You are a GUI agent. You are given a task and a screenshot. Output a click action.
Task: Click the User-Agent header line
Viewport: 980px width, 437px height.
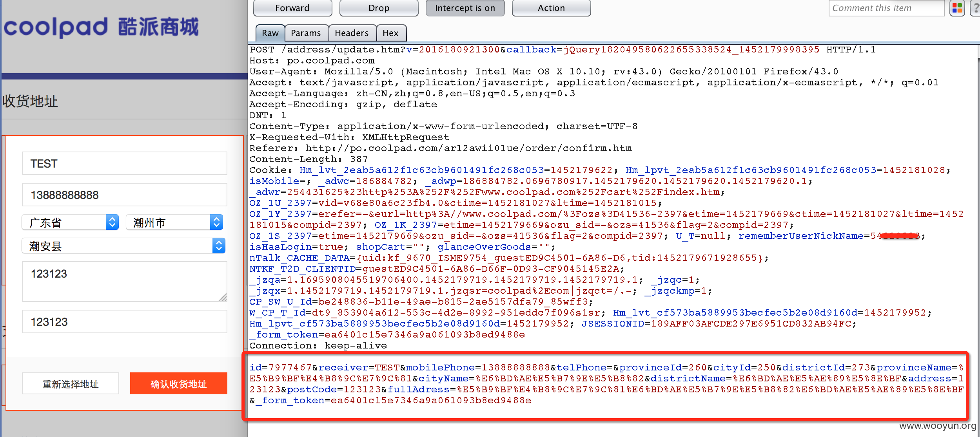pos(544,72)
